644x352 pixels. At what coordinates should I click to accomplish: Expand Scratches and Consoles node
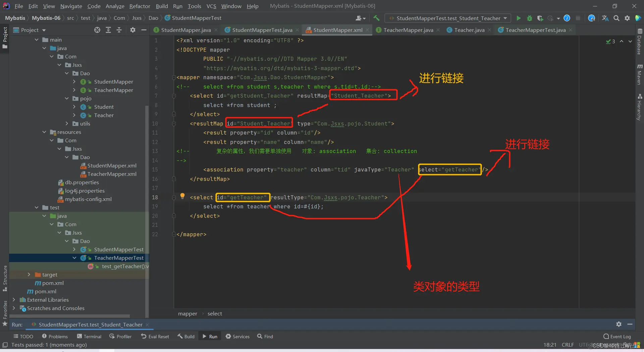click(14, 308)
